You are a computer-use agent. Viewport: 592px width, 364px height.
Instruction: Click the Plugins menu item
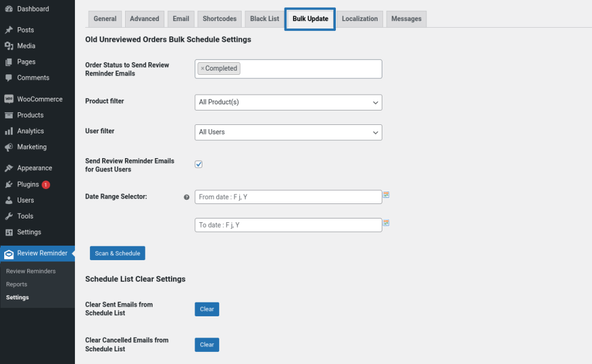28,185
